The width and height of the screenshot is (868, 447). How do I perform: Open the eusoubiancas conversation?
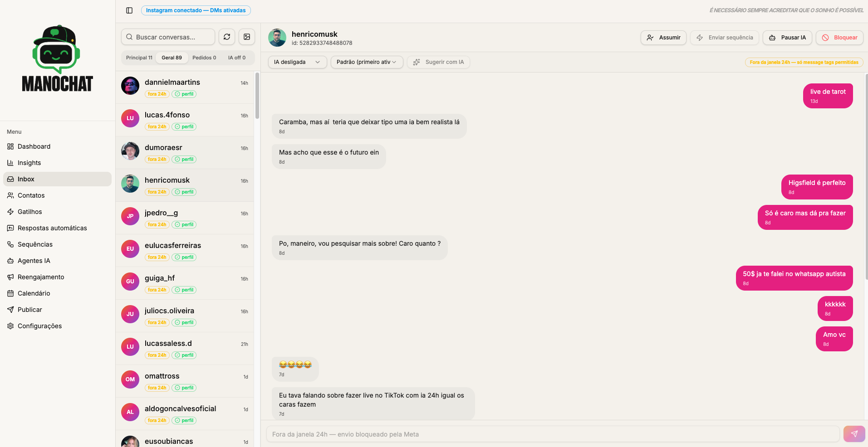(185, 439)
